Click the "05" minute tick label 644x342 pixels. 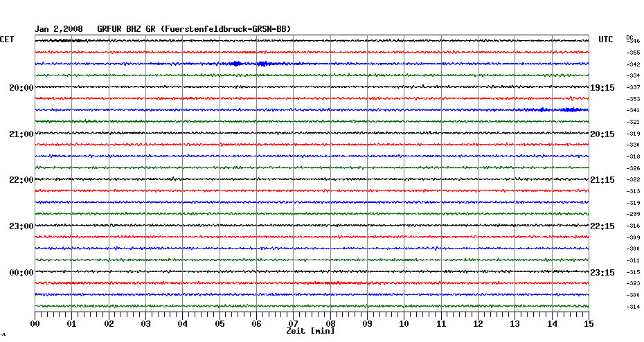(x=220, y=324)
